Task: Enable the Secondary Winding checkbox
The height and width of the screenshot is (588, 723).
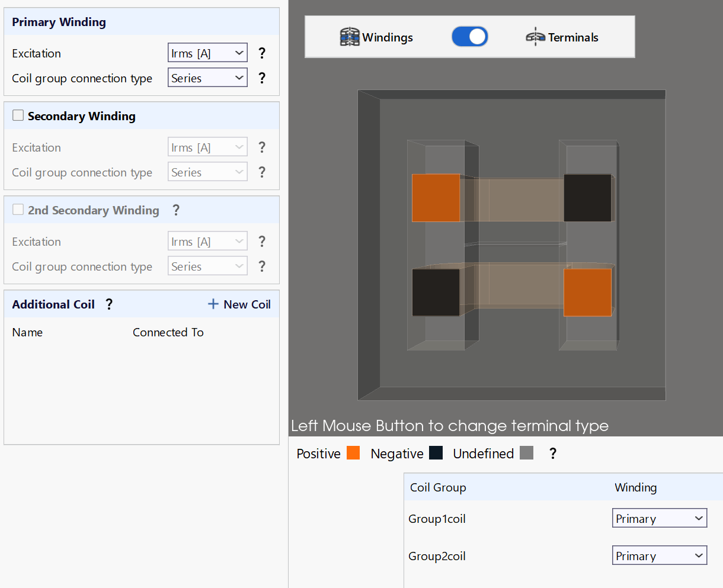Action: pos(18,115)
